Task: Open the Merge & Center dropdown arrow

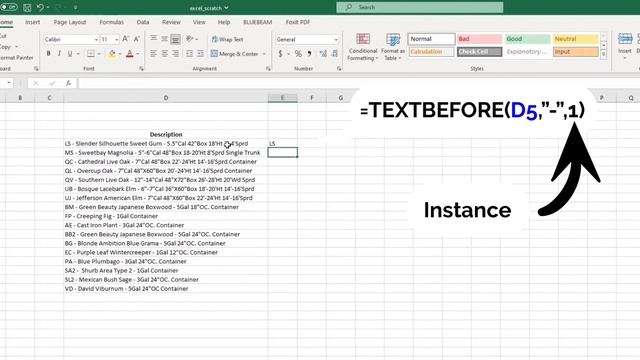Action: (x=264, y=54)
